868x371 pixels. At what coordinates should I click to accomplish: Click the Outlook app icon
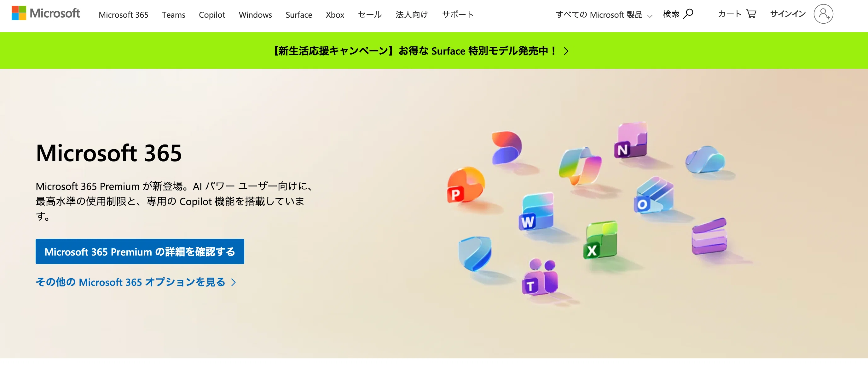[653, 196]
